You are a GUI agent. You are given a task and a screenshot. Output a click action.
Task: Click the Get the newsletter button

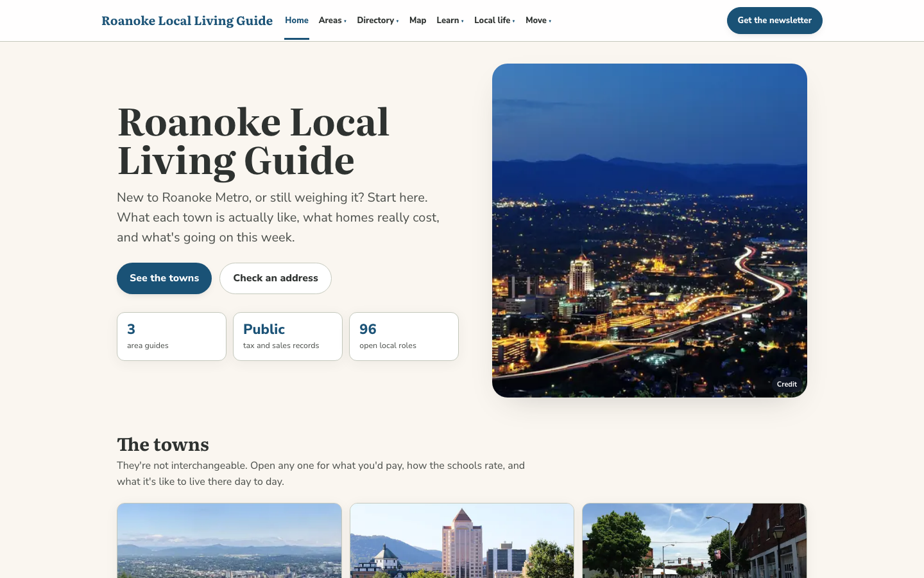(x=774, y=21)
